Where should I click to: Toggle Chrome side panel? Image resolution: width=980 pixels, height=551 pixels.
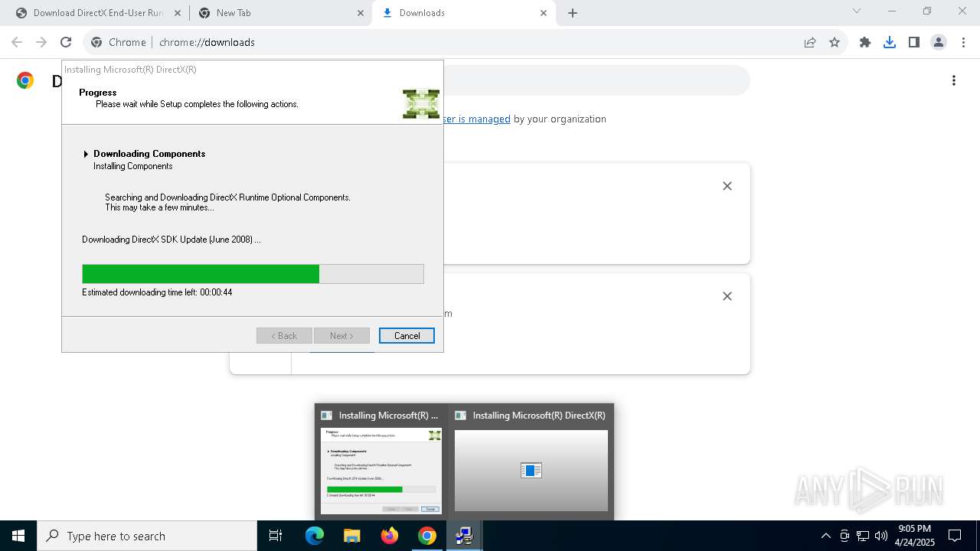click(x=914, y=42)
